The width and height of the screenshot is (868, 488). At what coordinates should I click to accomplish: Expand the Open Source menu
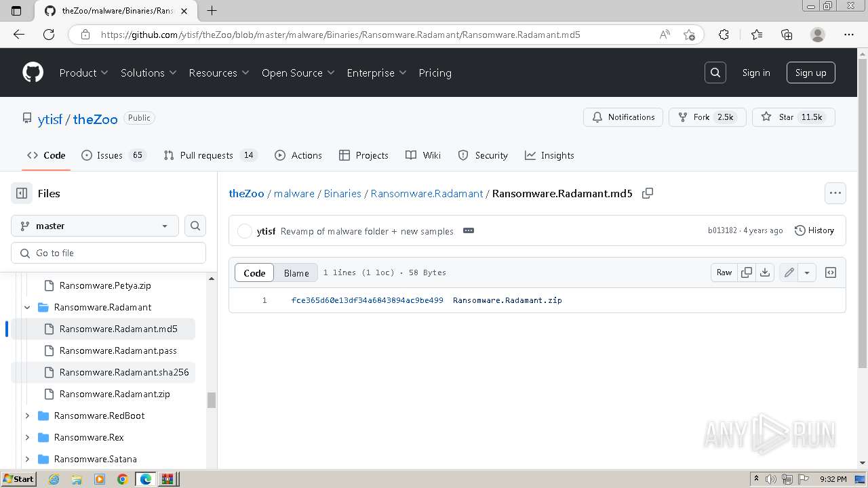tap(298, 73)
